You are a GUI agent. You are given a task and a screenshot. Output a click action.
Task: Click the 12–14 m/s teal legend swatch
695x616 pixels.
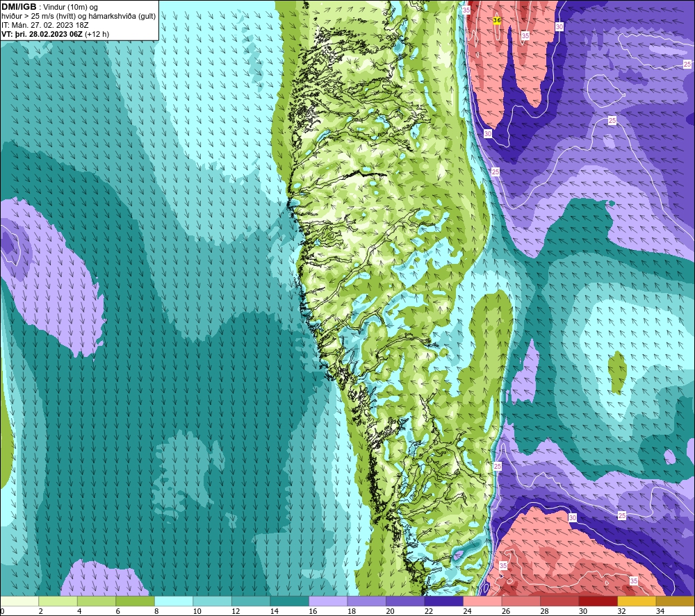coord(251,601)
